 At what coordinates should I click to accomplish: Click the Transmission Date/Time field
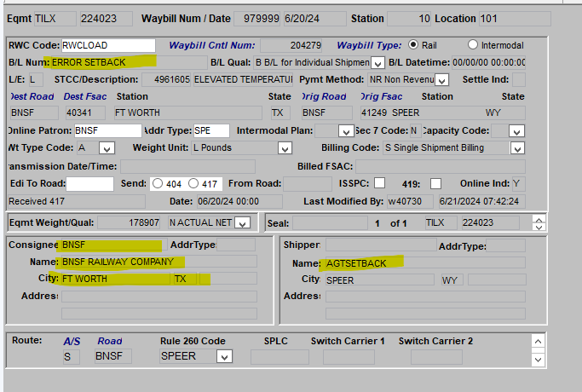tap(187, 167)
